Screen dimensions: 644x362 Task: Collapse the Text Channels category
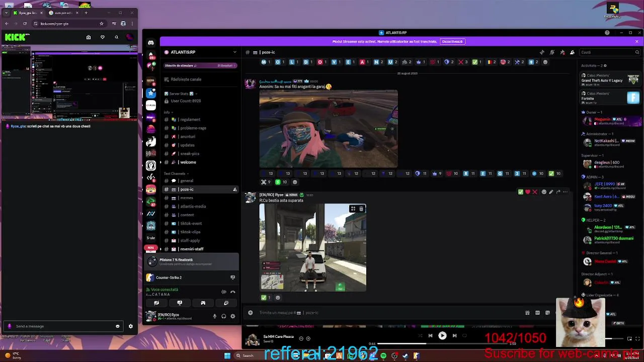[176, 173]
